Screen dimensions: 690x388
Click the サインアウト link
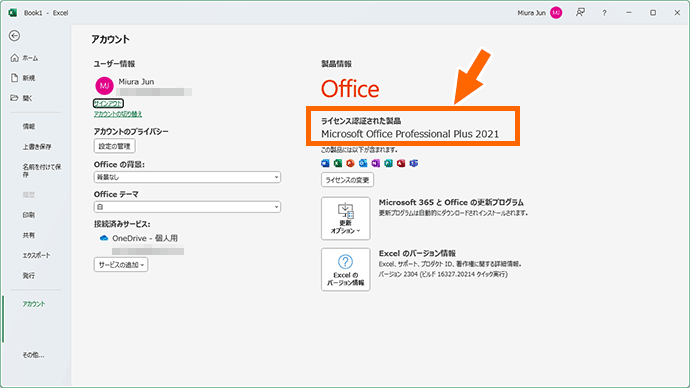pos(108,103)
